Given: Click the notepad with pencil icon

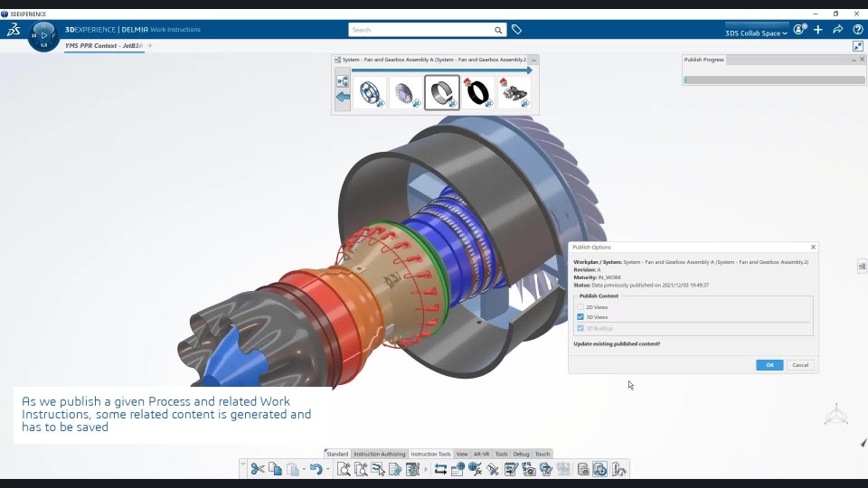Looking at the screenshot, I should point(511,469).
